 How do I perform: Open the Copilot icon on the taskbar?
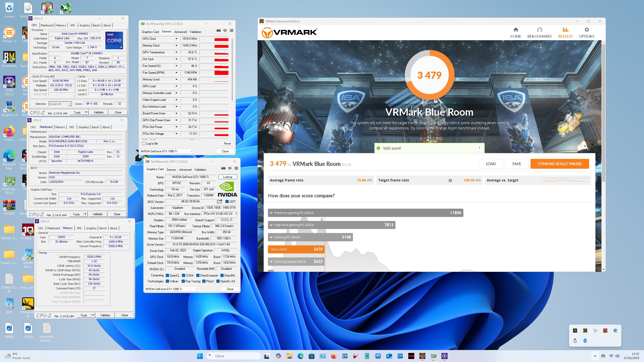coord(278,356)
